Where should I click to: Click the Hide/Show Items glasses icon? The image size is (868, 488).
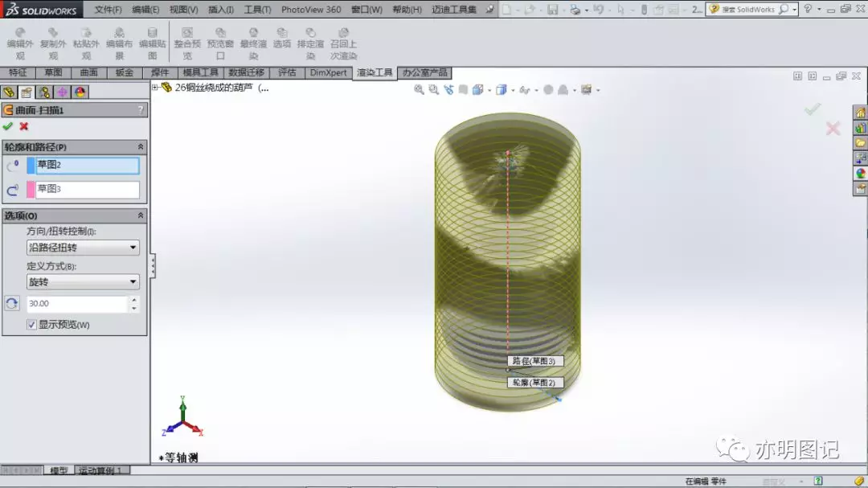pos(524,90)
